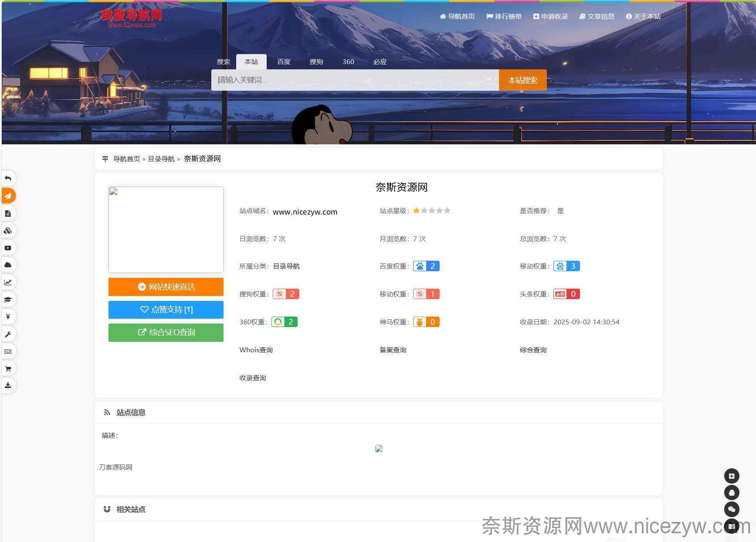Click the wrench tools sidebar icon

click(8, 334)
